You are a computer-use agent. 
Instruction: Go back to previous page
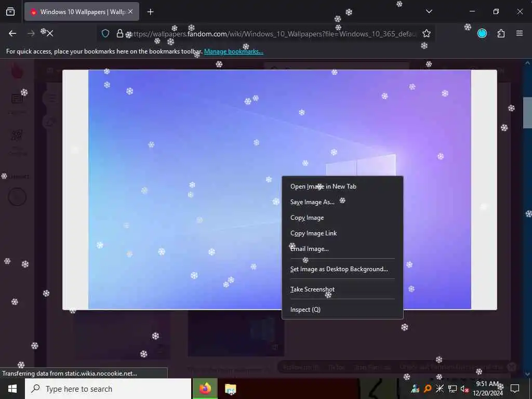[12, 33]
